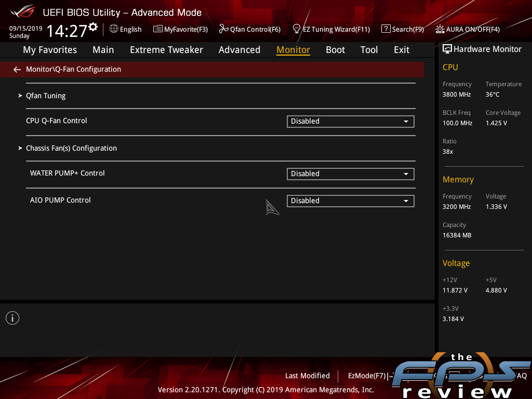Open WATER PUMP+ Control dropdown
The width and height of the screenshot is (532, 399).
(x=351, y=174)
